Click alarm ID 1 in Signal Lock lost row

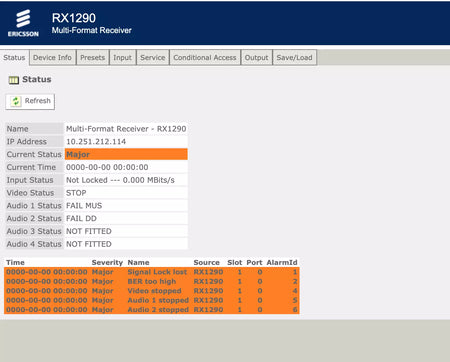click(x=295, y=272)
